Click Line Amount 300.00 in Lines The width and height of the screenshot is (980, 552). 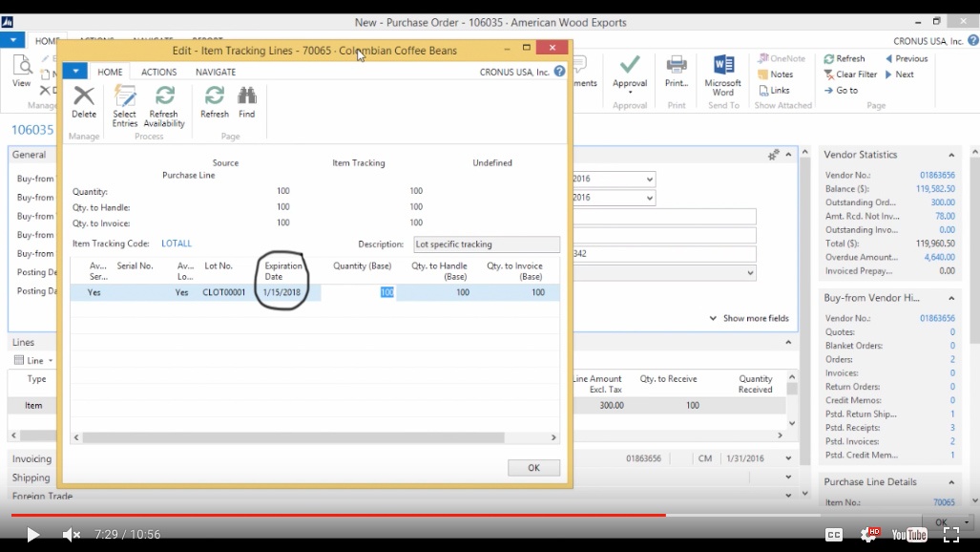pyautogui.click(x=612, y=405)
